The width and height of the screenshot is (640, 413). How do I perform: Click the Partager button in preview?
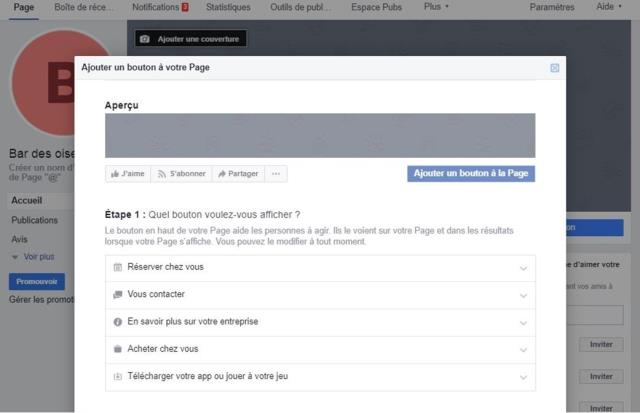click(x=238, y=174)
